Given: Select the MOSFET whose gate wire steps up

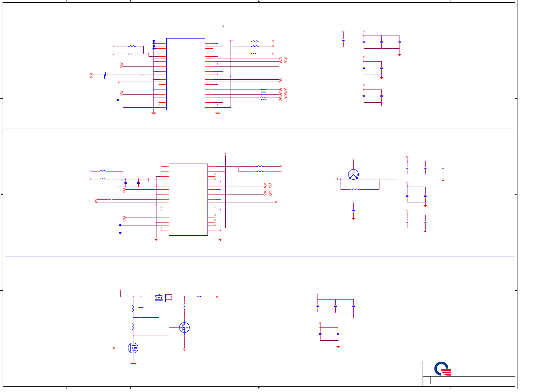Looking at the screenshot, I should (184, 327).
